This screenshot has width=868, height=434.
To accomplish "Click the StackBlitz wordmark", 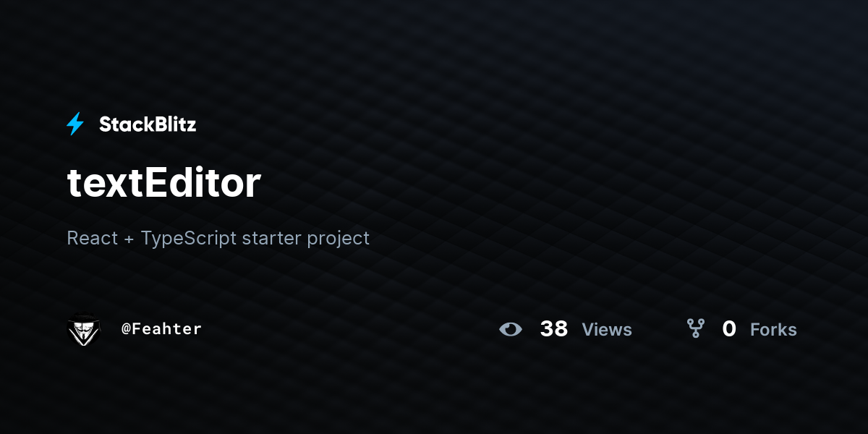I will click(148, 124).
